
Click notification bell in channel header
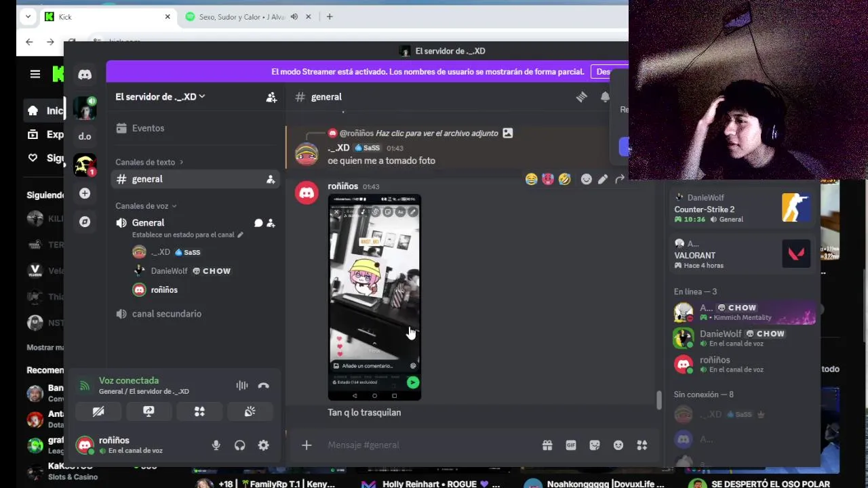pyautogui.click(x=605, y=97)
